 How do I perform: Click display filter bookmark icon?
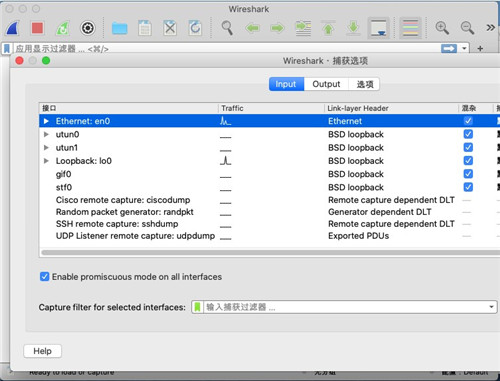point(7,49)
